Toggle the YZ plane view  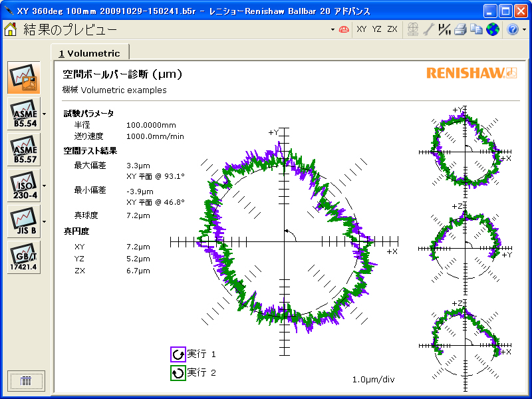377,29
